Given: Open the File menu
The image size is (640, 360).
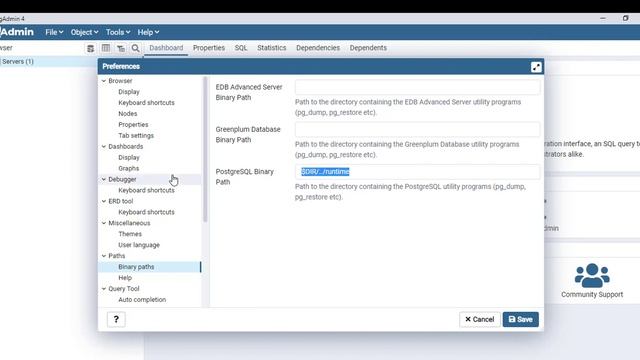Looking at the screenshot, I should click(54, 32).
